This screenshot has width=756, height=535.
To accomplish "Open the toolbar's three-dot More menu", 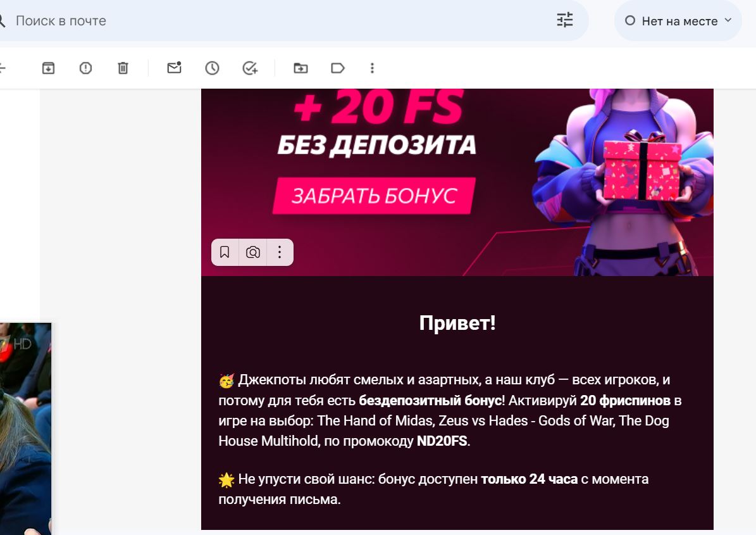I will (x=372, y=68).
